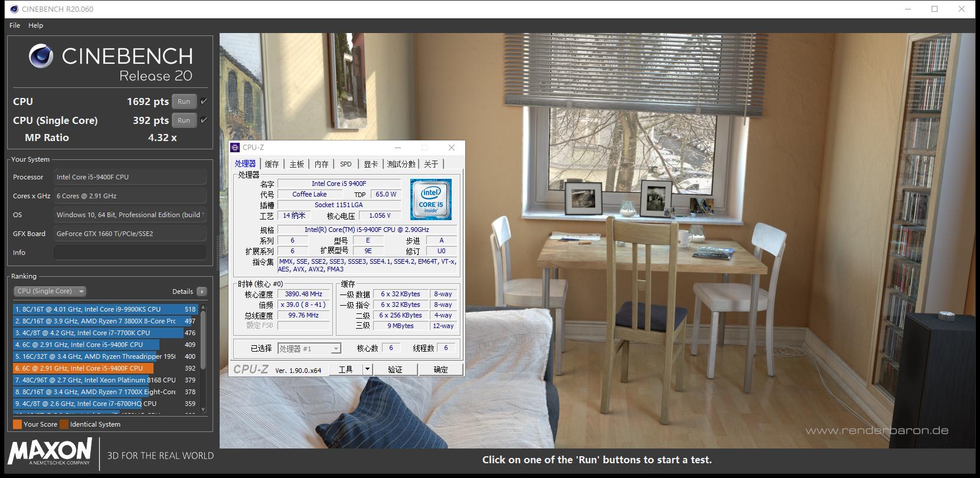Click the Processor field showing Intel Core i5-9400F

point(130,177)
